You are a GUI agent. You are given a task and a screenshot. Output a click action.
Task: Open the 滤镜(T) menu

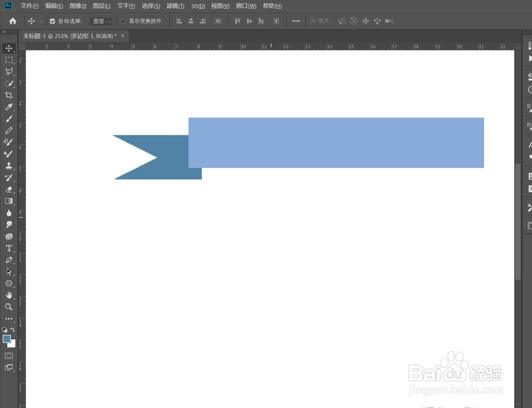(175, 6)
